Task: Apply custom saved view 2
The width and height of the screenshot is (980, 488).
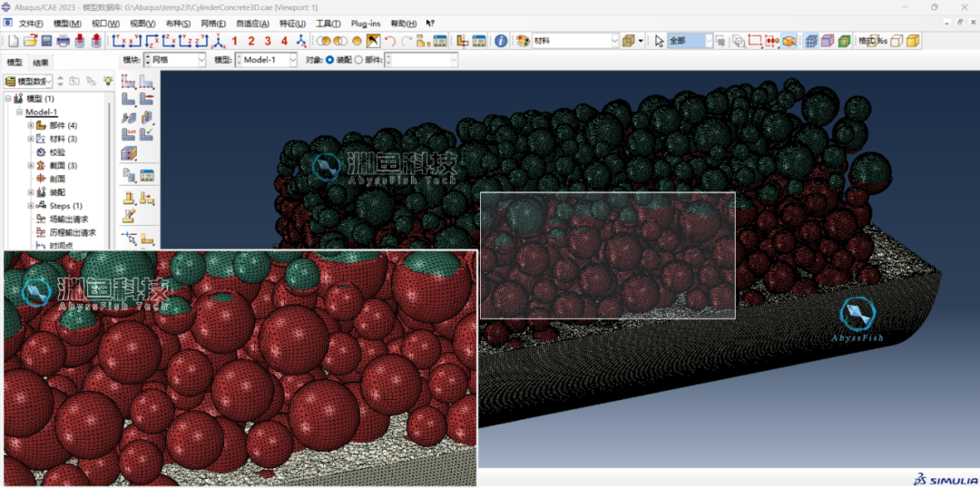Action: tap(251, 41)
